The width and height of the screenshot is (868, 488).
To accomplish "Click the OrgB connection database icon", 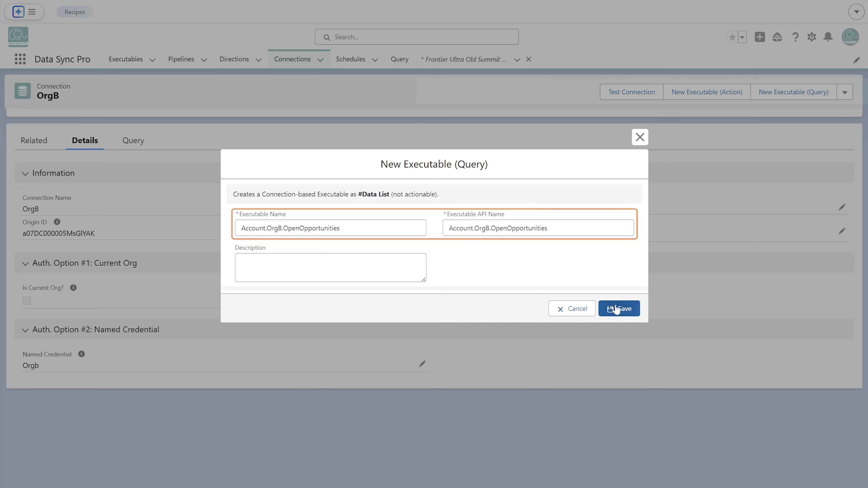I will pyautogui.click(x=23, y=91).
